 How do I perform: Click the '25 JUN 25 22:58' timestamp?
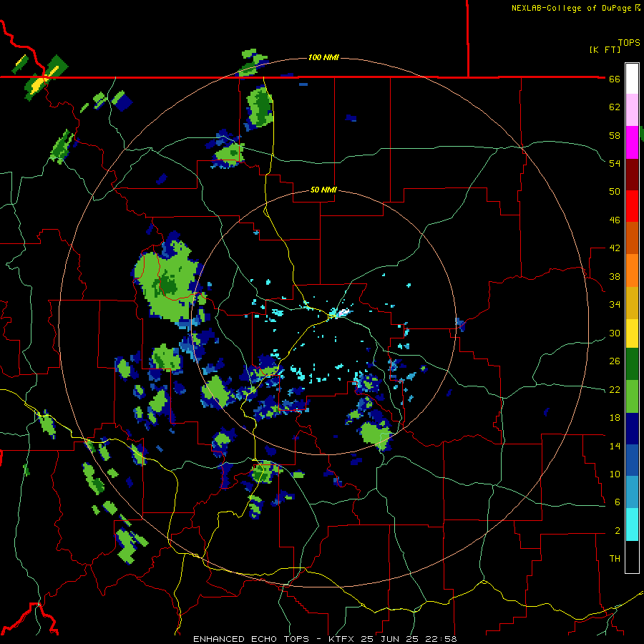(409, 639)
